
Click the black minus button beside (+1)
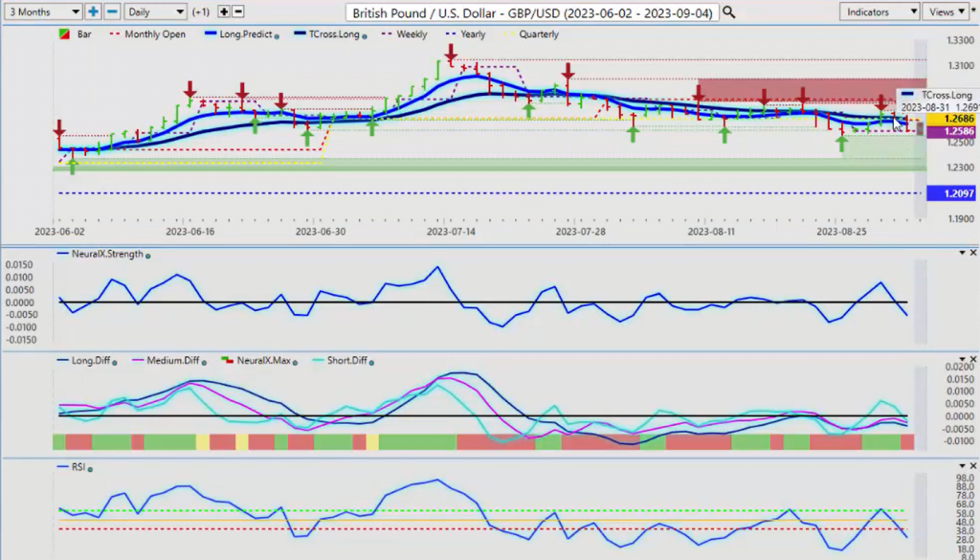click(x=237, y=11)
